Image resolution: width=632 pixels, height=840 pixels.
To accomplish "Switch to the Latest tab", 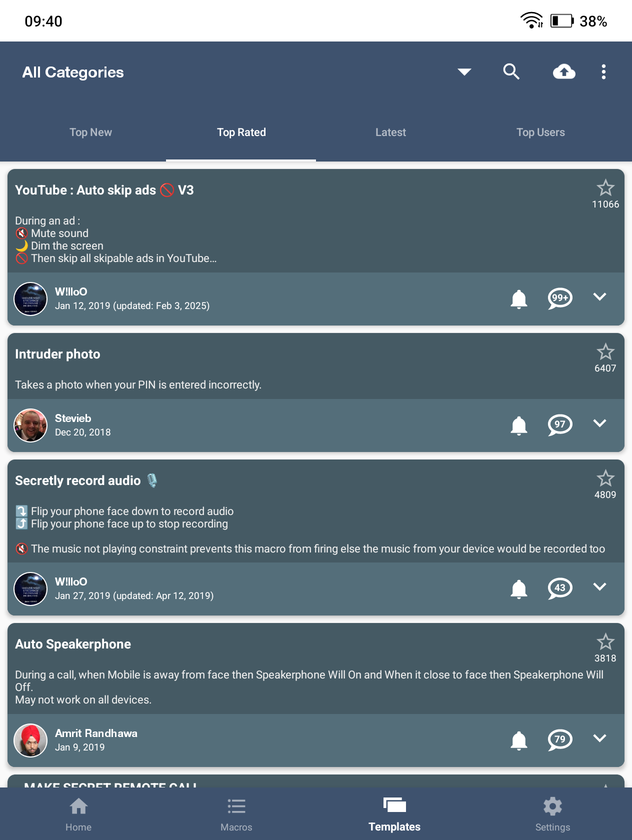I will click(x=390, y=132).
